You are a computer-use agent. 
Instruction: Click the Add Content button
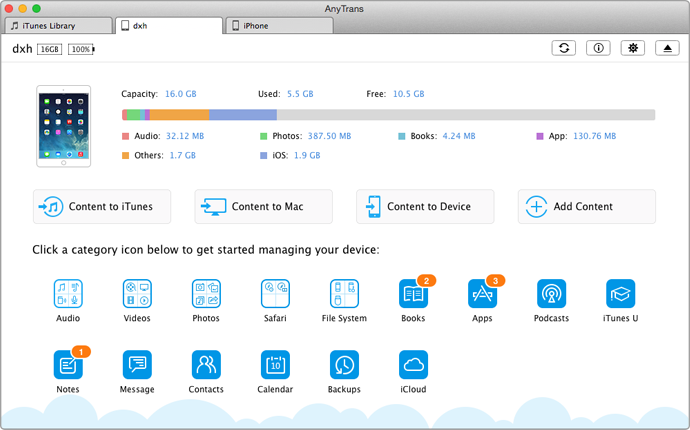point(587,206)
